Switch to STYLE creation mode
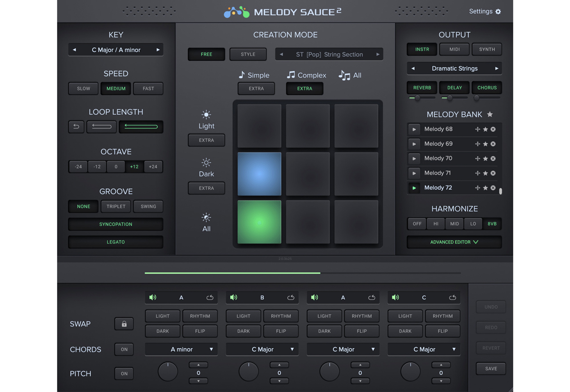570x392 pixels. pyautogui.click(x=248, y=55)
